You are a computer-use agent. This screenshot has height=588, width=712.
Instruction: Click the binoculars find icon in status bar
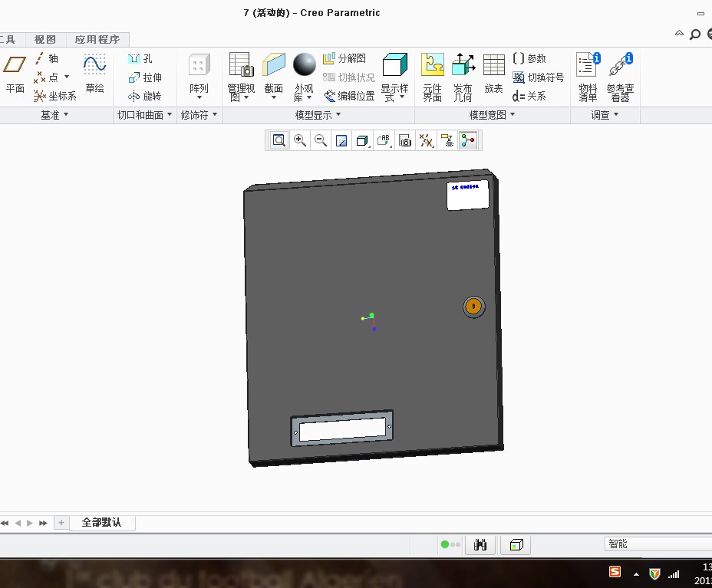(482, 544)
